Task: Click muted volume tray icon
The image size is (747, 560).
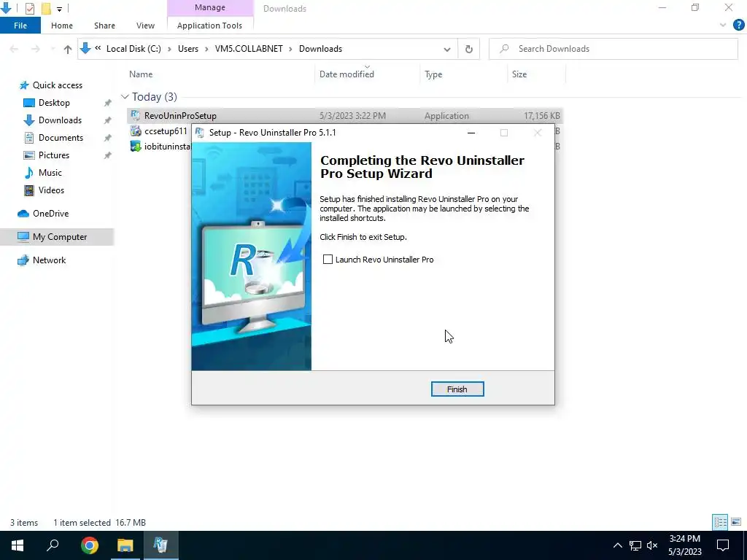Action: [x=652, y=545]
